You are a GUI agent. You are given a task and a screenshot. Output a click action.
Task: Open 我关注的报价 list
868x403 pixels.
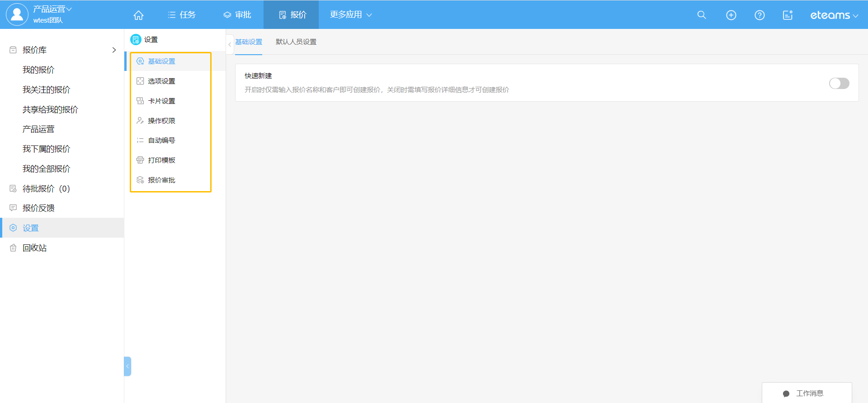tap(46, 89)
